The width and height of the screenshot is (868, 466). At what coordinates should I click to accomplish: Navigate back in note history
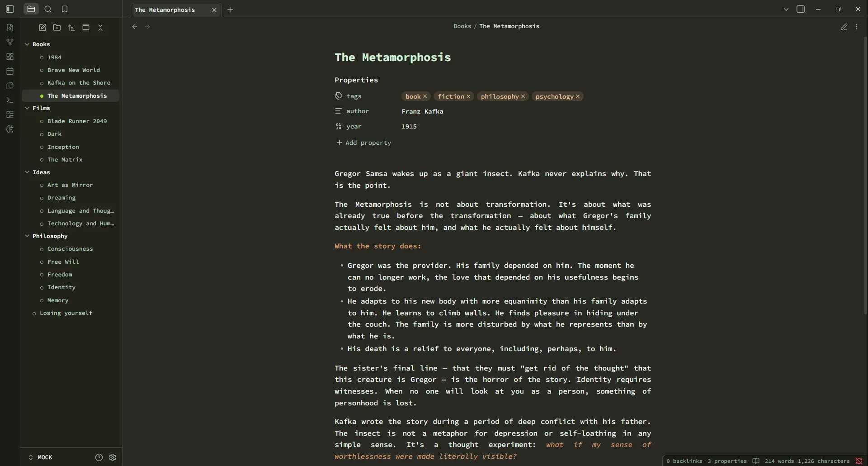coord(135,27)
